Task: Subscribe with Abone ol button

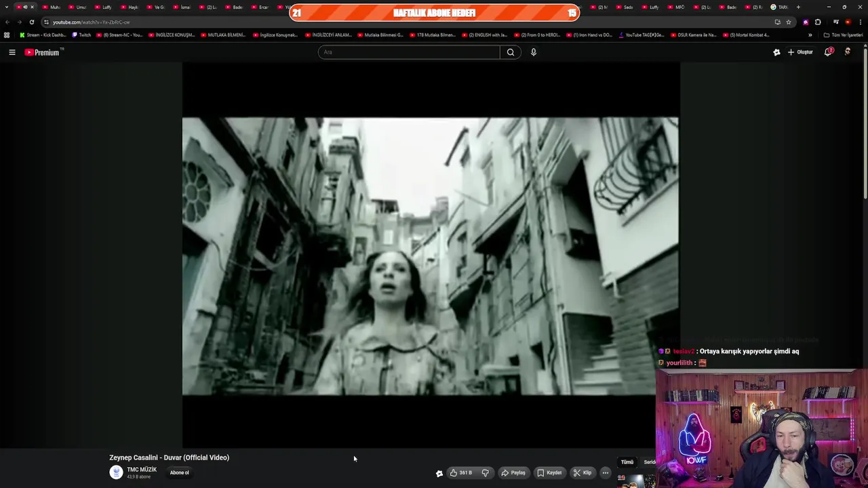Action: pos(180,472)
